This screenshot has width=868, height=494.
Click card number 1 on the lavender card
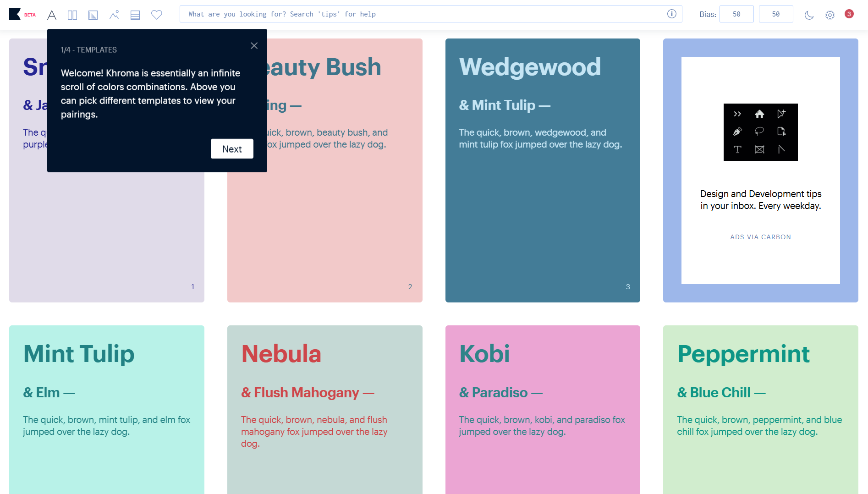click(x=192, y=287)
